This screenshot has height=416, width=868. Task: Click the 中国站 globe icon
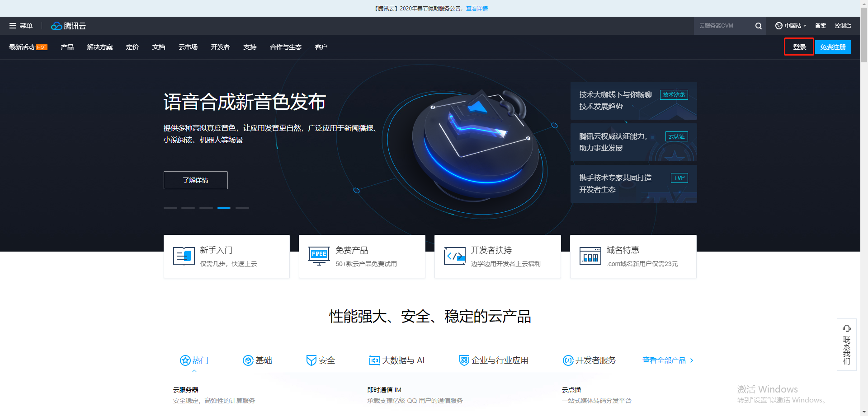(778, 26)
